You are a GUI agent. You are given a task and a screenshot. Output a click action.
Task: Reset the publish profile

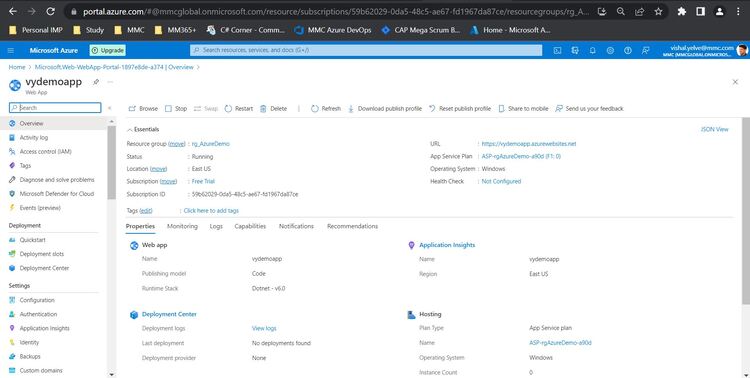point(460,109)
